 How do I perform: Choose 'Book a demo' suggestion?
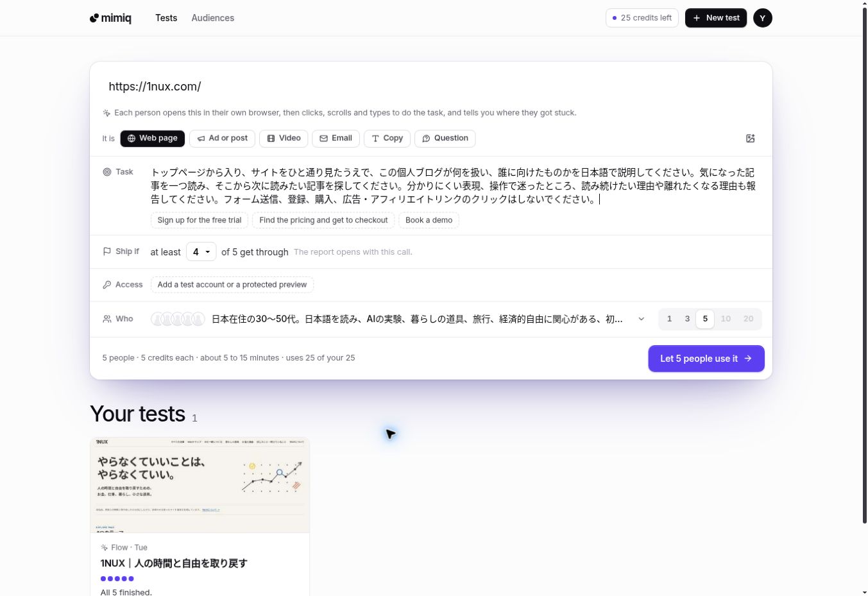pos(429,220)
